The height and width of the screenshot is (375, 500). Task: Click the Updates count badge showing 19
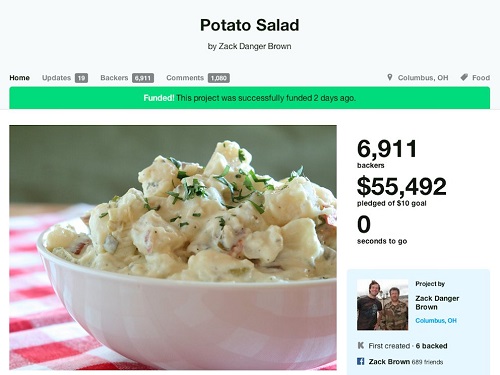point(81,78)
